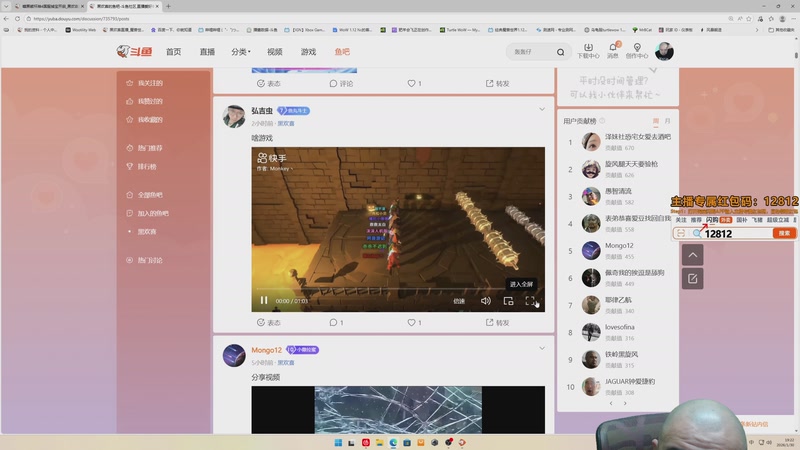800x450 pixels.
Task: Open Windows Start button on taskbar
Action: (338, 442)
